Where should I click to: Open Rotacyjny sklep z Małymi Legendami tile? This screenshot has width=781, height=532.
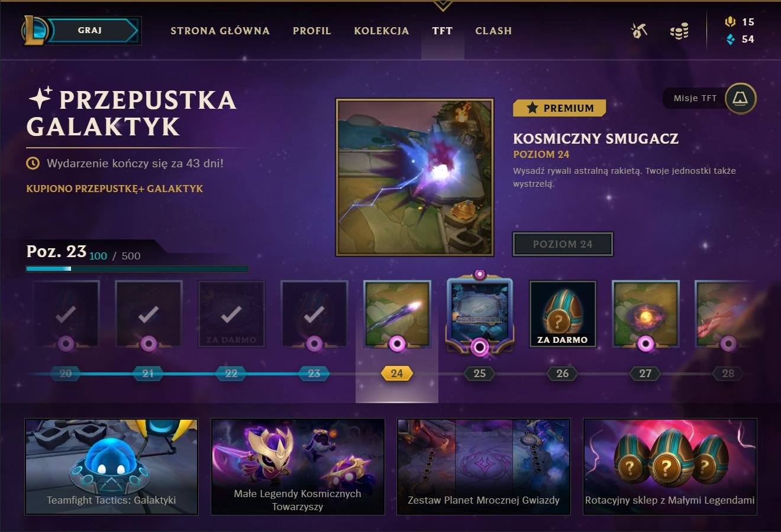click(670, 466)
